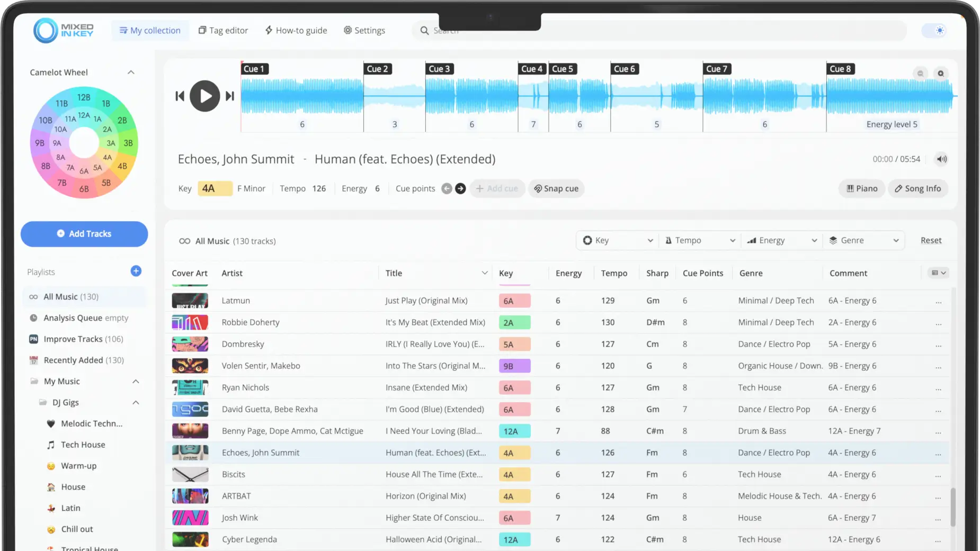This screenshot has width=980, height=551.
Task: Open the Piano view
Action: (862, 188)
